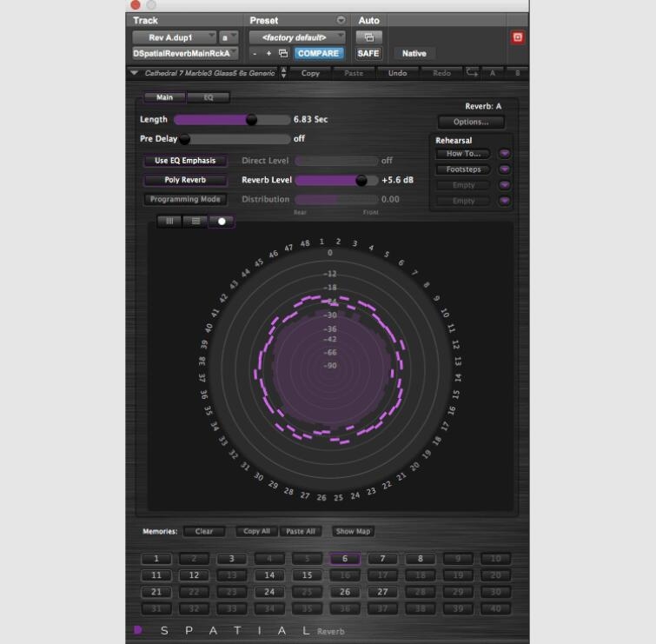
Task: Click the copy settings icon next to plus
Action: [283, 54]
